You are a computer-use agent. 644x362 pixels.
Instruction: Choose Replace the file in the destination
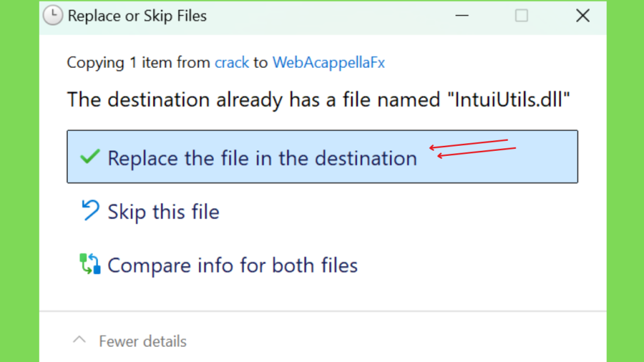click(x=323, y=156)
